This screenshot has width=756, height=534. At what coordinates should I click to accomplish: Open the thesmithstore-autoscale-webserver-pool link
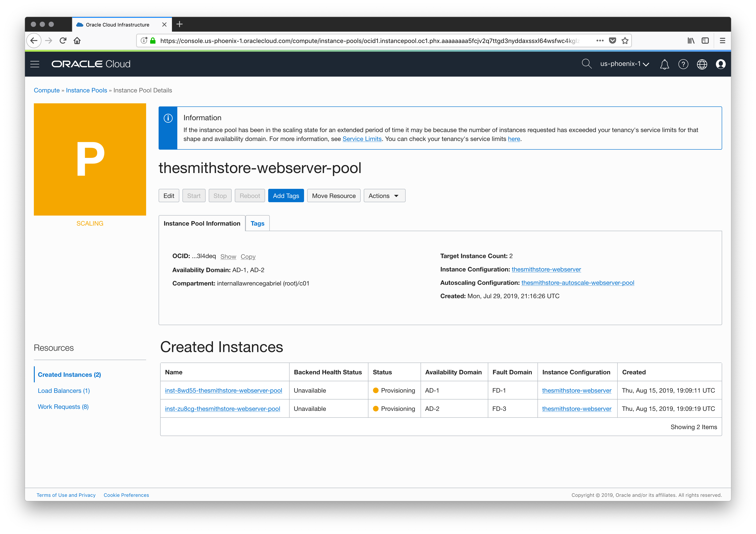(577, 283)
